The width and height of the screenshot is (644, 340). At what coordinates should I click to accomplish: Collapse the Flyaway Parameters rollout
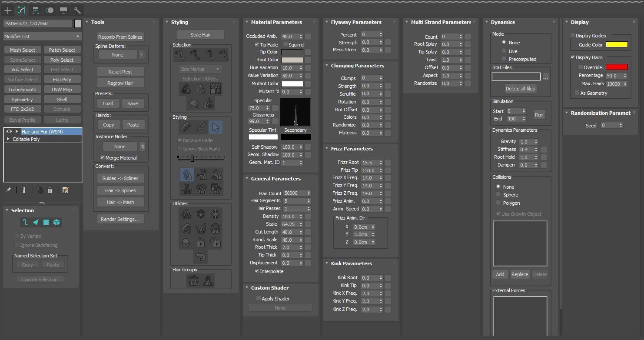(327, 22)
